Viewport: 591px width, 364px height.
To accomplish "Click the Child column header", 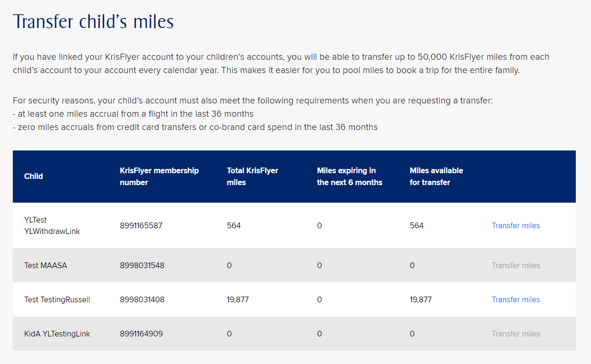I will (x=34, y=176).
